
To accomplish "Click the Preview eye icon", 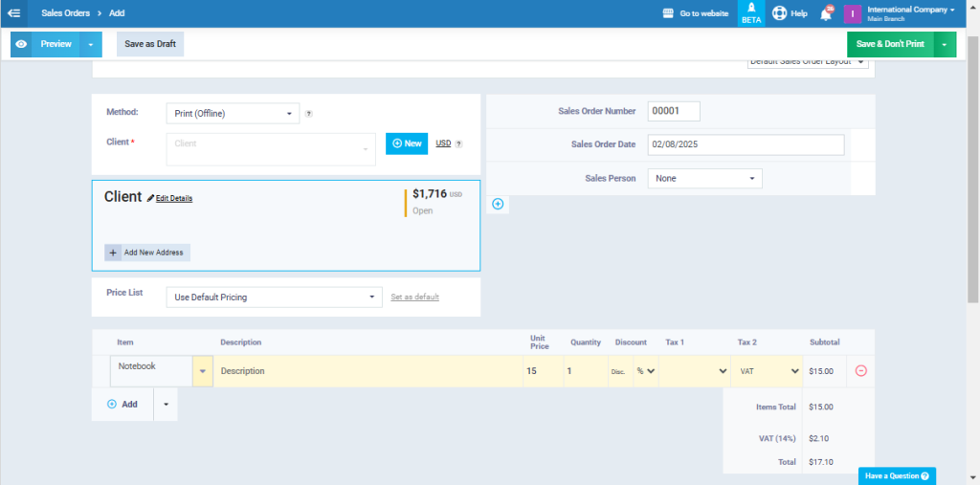I will tap(21, 44).
